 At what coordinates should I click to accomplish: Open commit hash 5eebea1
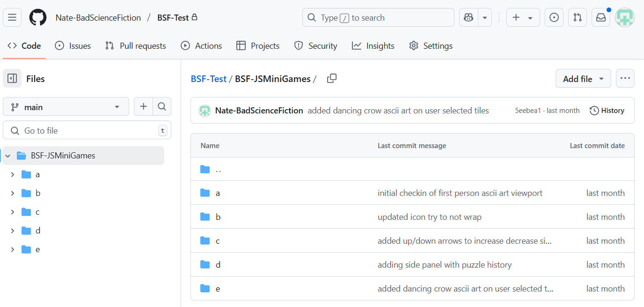point(528,111)
